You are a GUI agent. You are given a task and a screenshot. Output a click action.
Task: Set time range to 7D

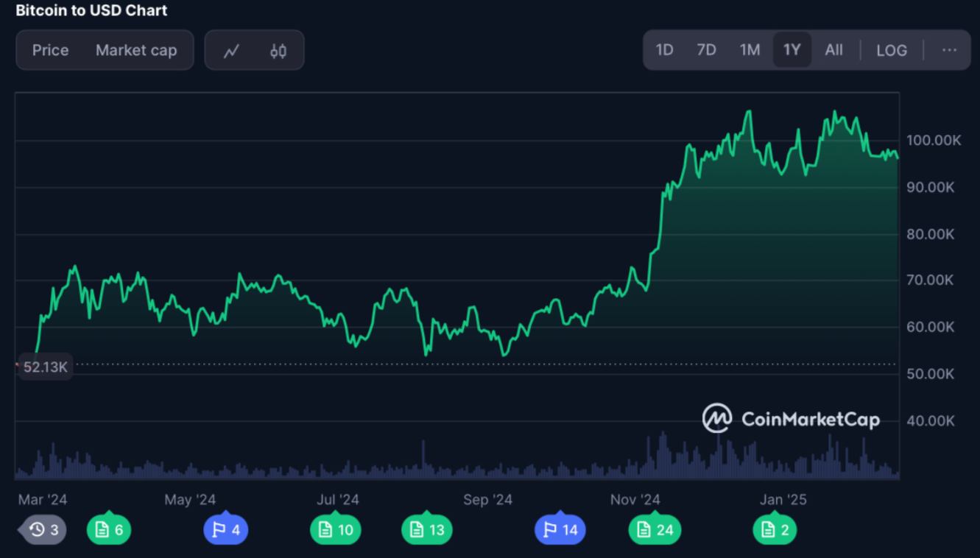706,50
